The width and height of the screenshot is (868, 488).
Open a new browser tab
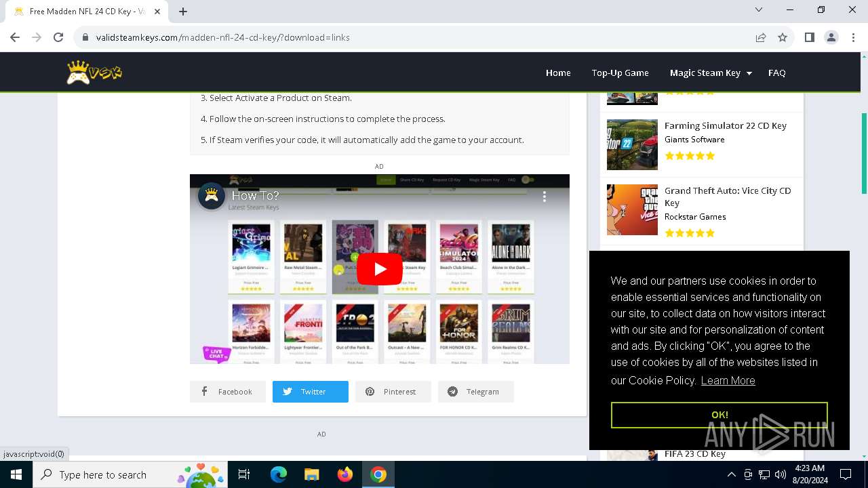[x=183, y=11]
